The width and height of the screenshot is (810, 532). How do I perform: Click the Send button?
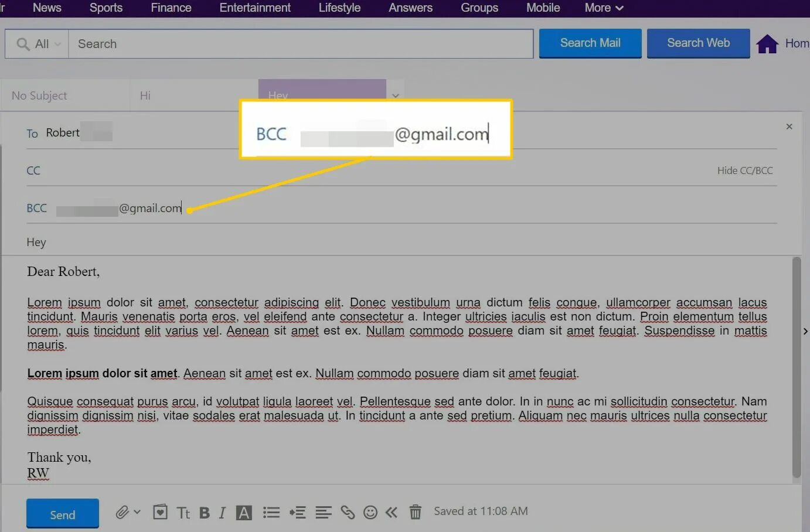[x=63, y=514]
